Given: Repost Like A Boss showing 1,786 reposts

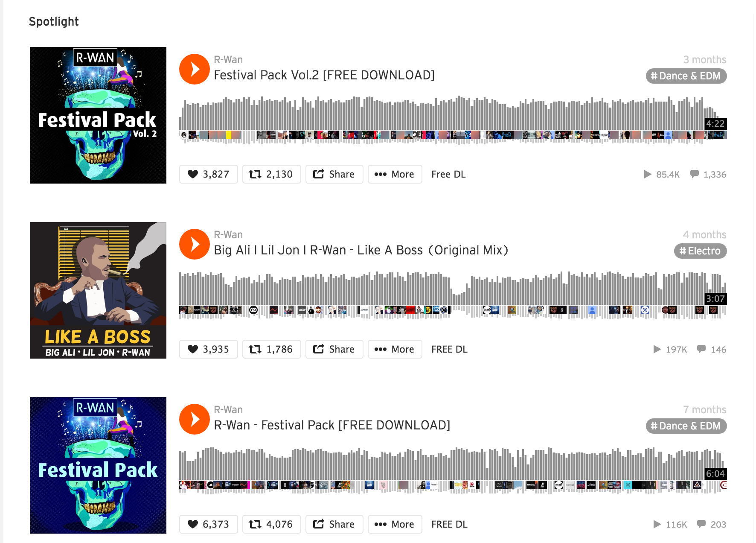Looking at the screenshot, I should tap(272, 349).
